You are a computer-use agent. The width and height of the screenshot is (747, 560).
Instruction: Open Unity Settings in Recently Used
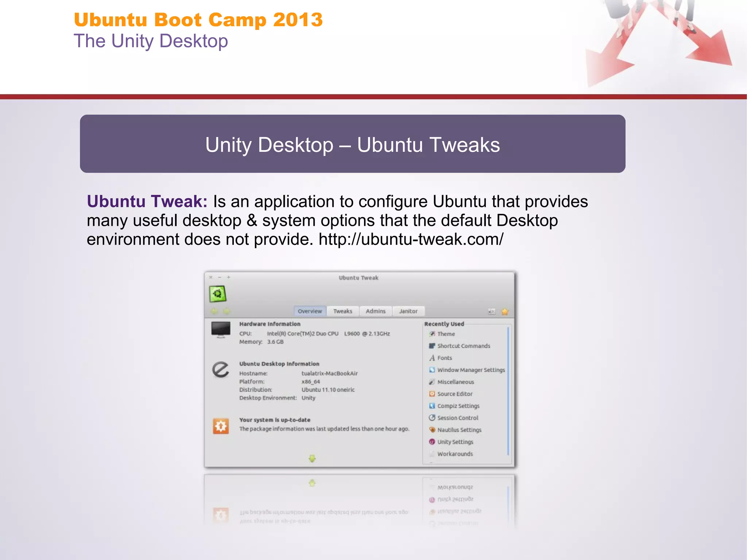tap(455, 442)
